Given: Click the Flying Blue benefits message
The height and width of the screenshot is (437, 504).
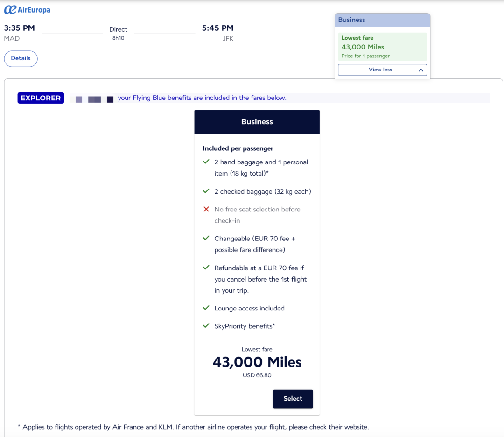Looking at the screenshot, I should click(x=202, y=98).
